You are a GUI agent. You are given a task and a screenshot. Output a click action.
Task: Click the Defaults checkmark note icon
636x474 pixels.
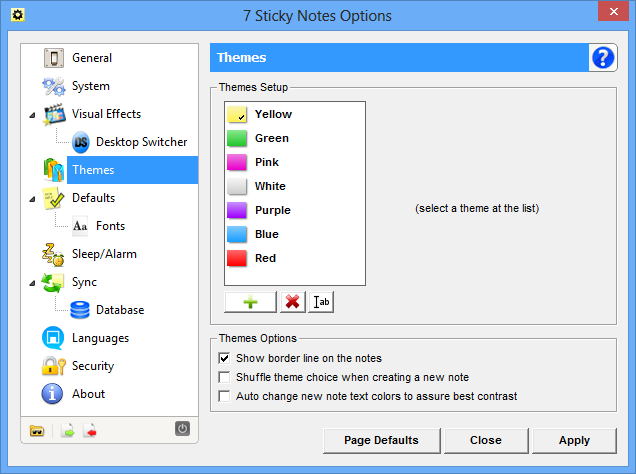click(54, 198)
